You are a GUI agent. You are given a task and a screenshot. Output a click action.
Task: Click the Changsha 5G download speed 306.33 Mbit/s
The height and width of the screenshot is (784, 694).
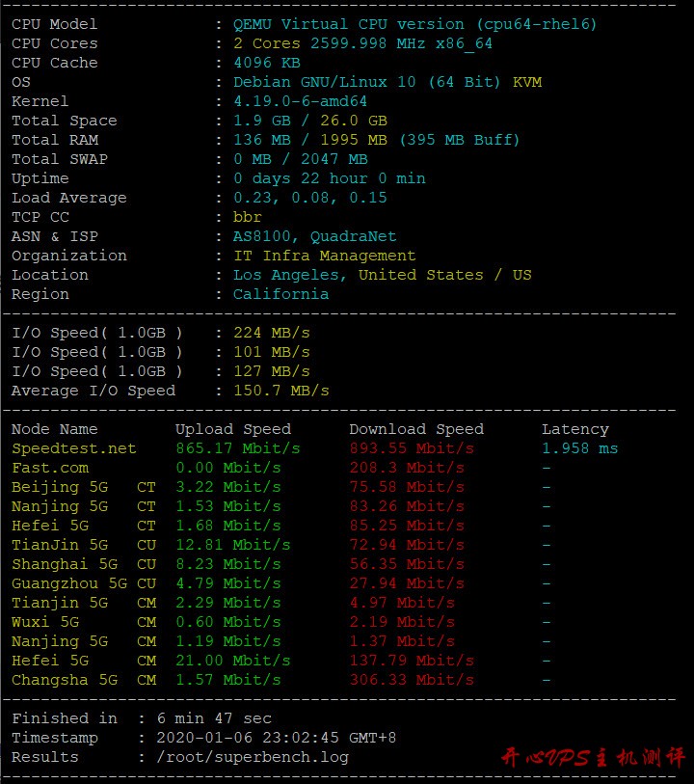point(412,680)
